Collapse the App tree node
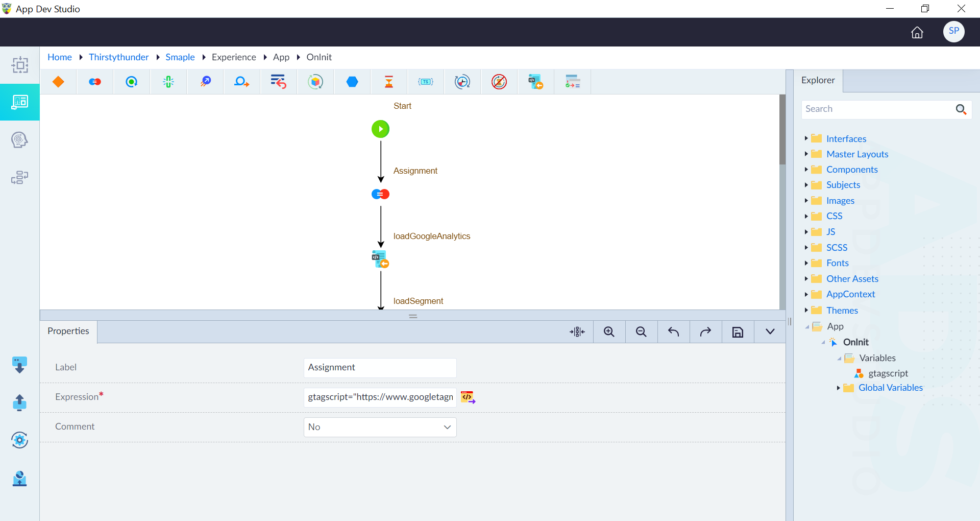The image size is (980, 521). point(806,326)
